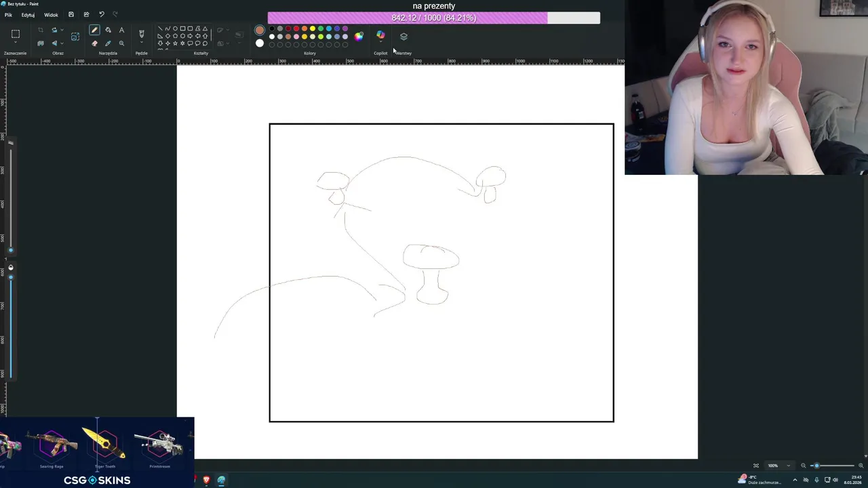This screenshot has width=868, height=488.
Task: Activate Color 2 background circle
Action: click(260, 43)
